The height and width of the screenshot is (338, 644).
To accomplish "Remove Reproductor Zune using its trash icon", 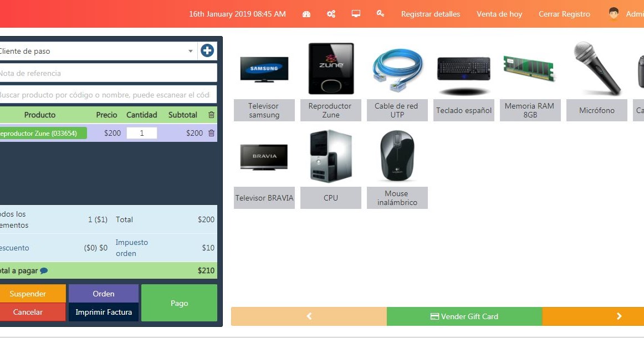I will point(211,133).
